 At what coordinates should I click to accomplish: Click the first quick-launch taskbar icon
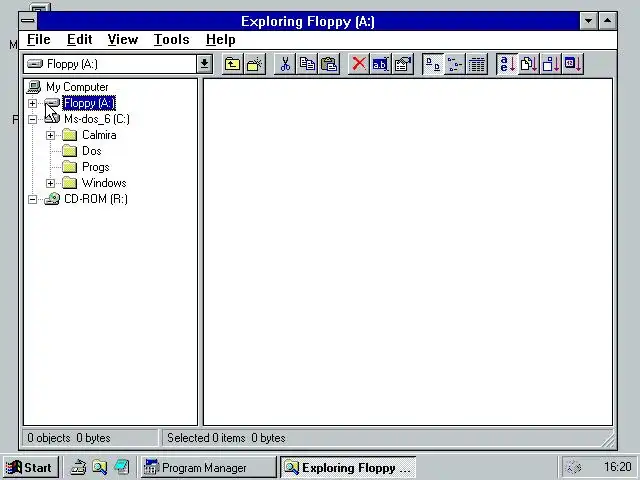click(78, 467)
